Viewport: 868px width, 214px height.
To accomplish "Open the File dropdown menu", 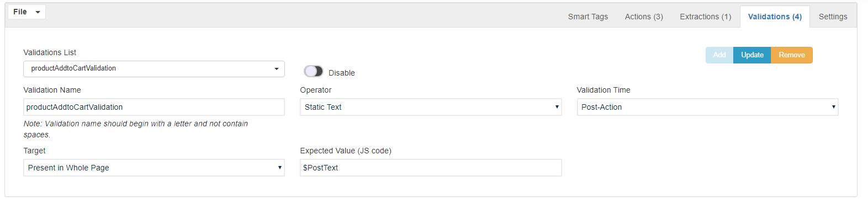I will click(x=27, y=12).
